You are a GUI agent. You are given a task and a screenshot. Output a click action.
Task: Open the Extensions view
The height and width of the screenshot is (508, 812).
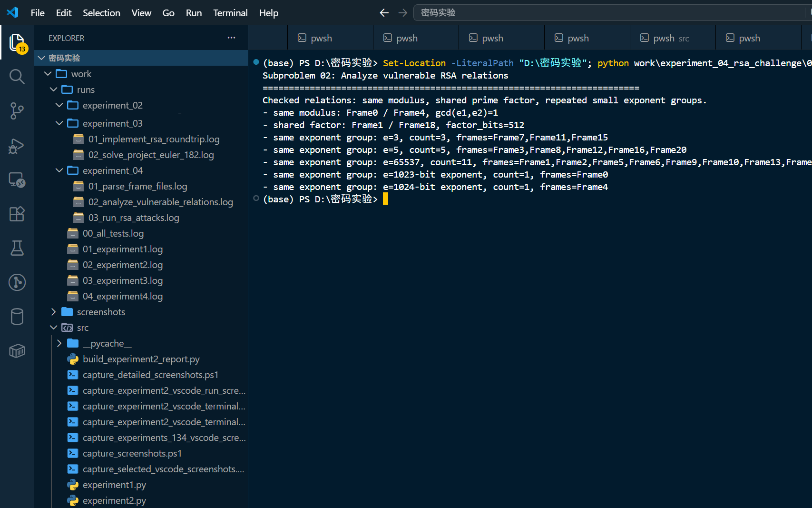[x=17, y=214]
